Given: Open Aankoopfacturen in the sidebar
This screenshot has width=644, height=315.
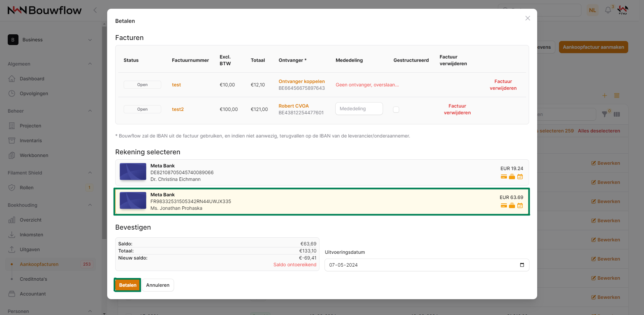Looking at the screenshot, I should point(39,264).
